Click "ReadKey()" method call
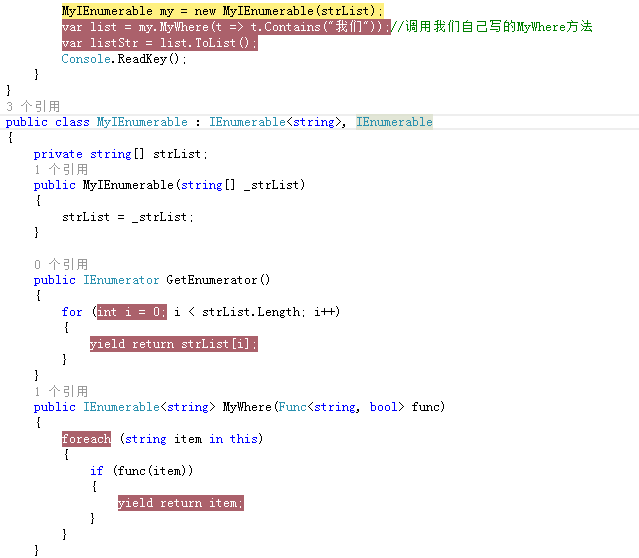The height and width of the screenshot is (558, 639). point(148,59)
